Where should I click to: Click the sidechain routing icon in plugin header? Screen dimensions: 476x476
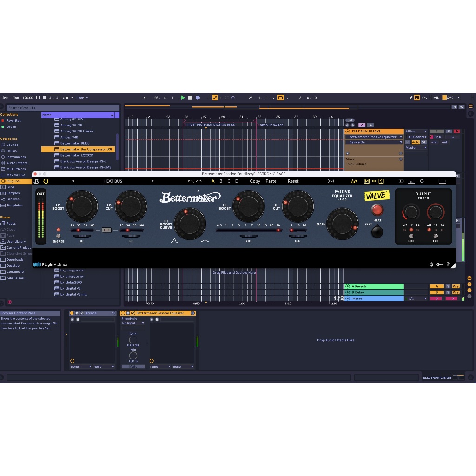click(401, 181)
